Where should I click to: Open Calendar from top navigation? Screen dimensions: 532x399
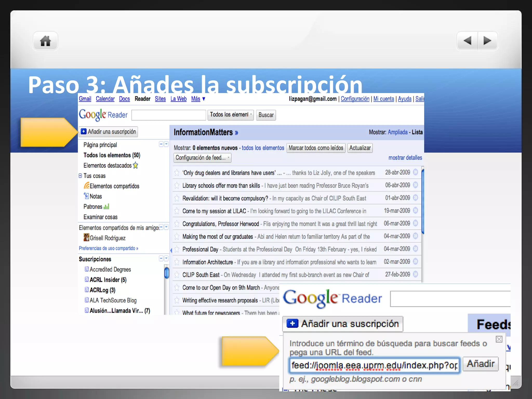coord(105,99)
